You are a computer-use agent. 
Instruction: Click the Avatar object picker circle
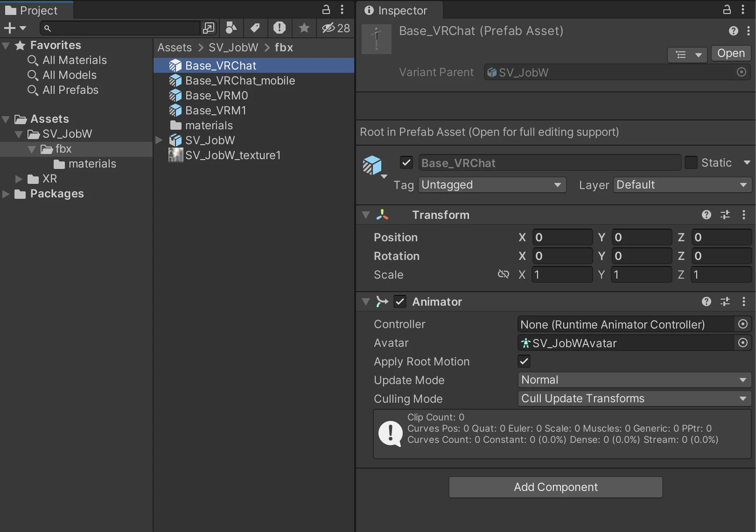pyautogui.click(x=743, y=343)
